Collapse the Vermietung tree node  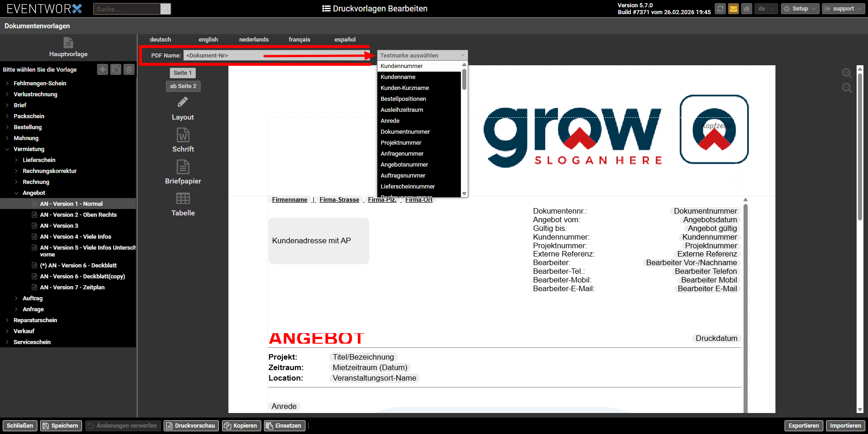point(7,149)
